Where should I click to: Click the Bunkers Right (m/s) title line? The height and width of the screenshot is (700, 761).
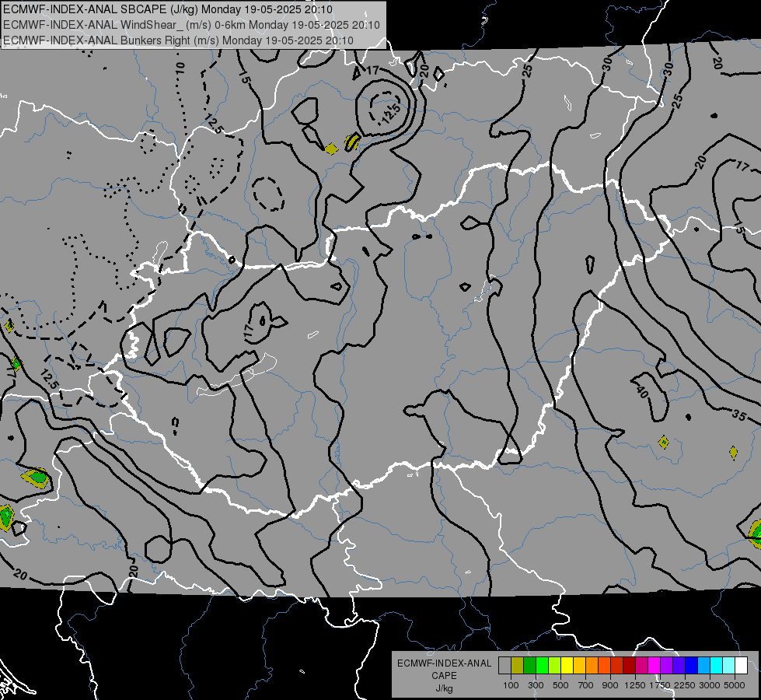[178, 40]
